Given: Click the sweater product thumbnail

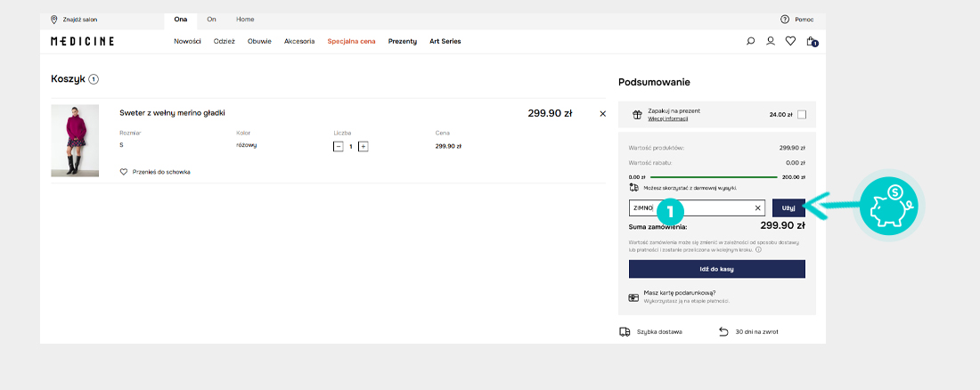Looking at the screenshot, I should coord(75,141).
